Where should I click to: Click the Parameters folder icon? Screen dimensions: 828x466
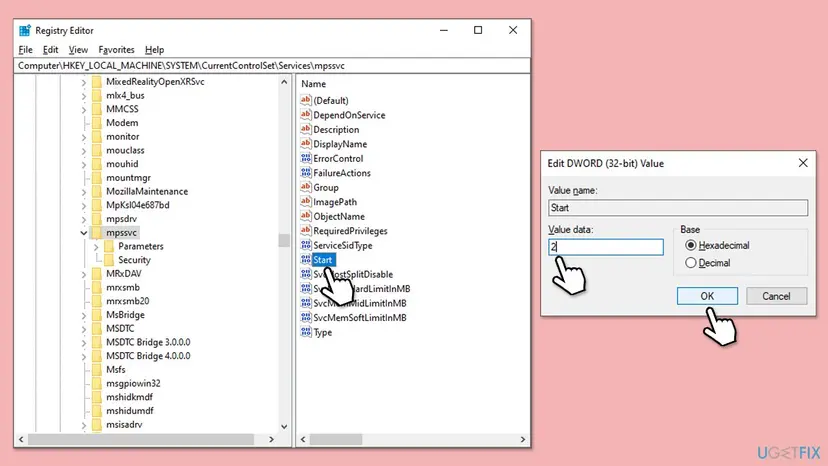(x=109, y=246)
